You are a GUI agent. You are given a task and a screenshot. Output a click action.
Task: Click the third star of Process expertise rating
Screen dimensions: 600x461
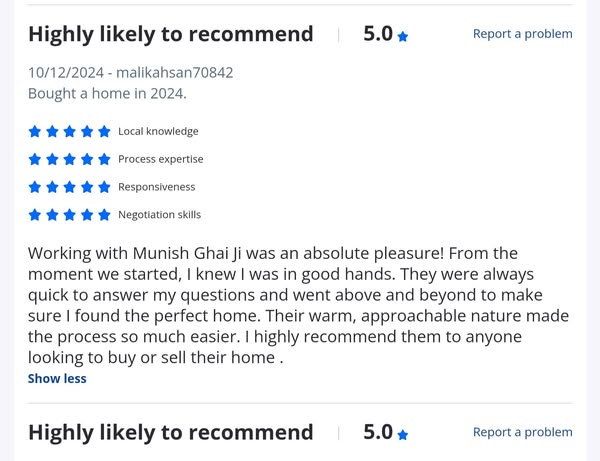coord(69,159)
